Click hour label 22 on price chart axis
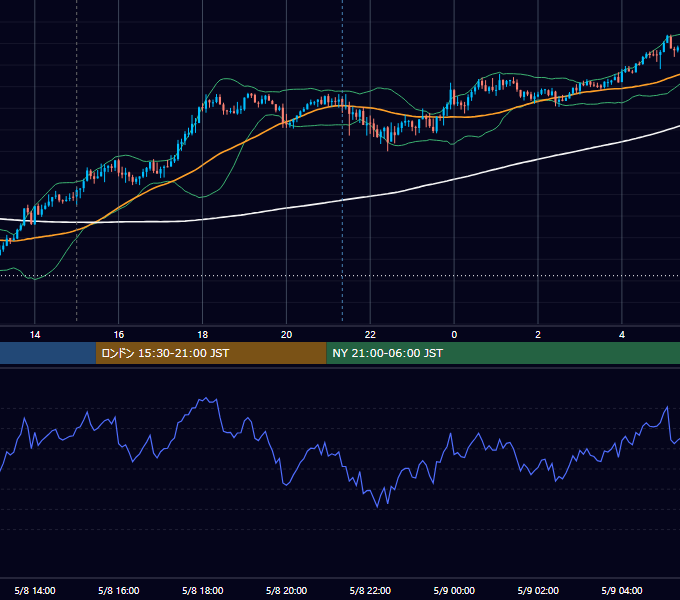The height and width of the screenshot is (600, 680). click(370, 335)
